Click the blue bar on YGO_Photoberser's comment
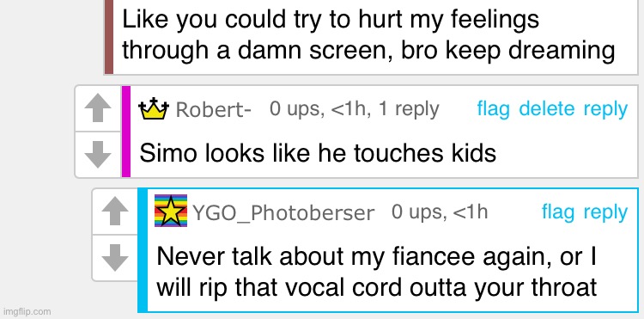The width and height of the screenshot is (644, 319). 143,250
